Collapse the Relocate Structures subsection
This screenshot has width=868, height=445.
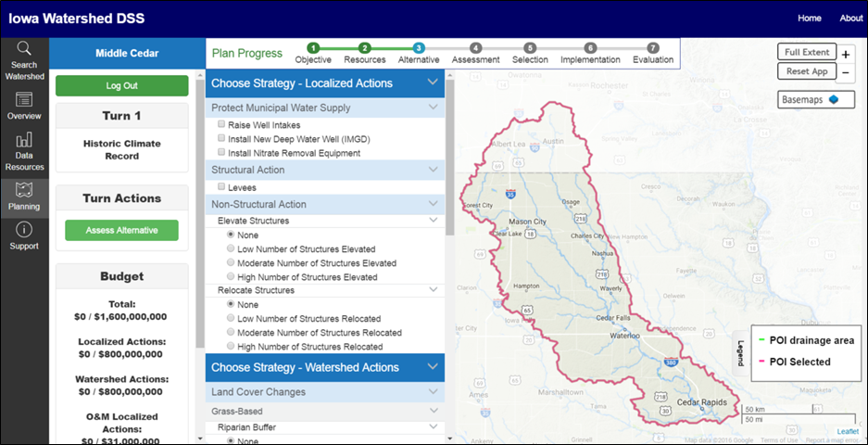(x=432, y=290)
